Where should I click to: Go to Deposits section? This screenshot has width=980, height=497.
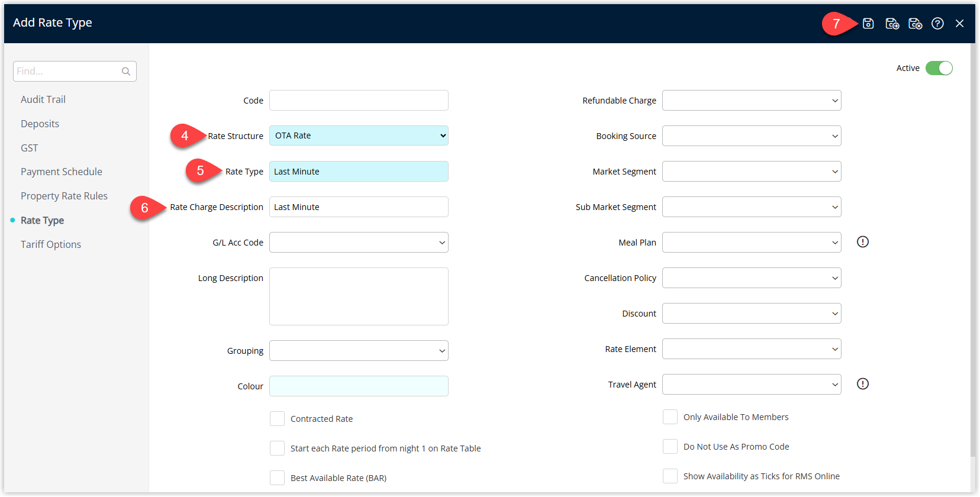40,124
